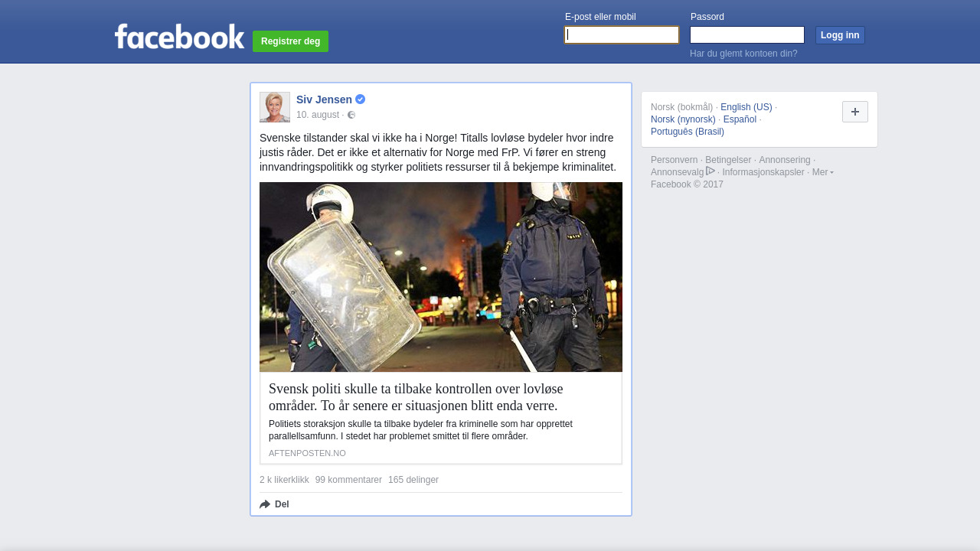Click the Annonsevalg AdChoices triangle icon
980x551 pixels.
click(710, 171)
